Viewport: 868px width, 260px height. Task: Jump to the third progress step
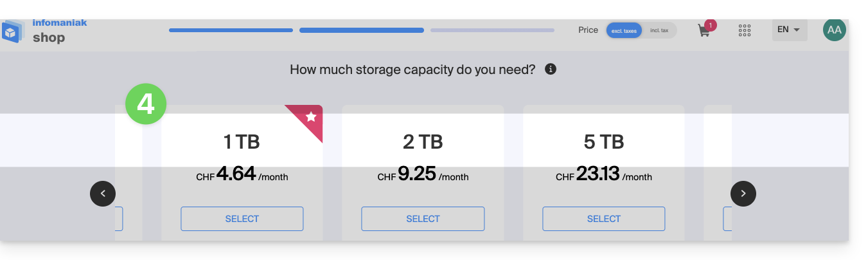click(492, 30)
